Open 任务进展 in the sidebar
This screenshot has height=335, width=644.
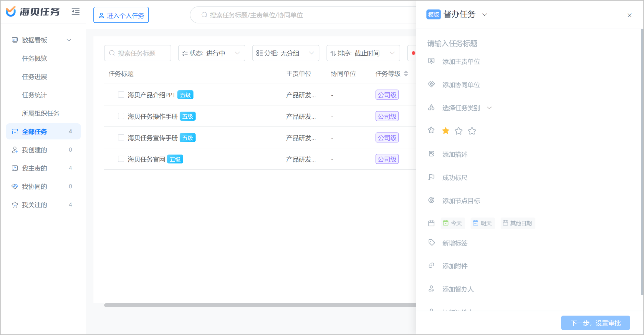[x=34, y=77]
